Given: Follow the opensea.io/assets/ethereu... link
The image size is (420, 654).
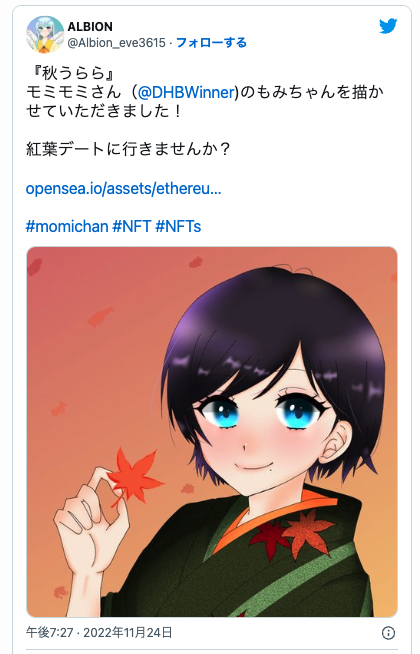Looking at the screenshot, I should pyautogui.click(x=123, y=189).
